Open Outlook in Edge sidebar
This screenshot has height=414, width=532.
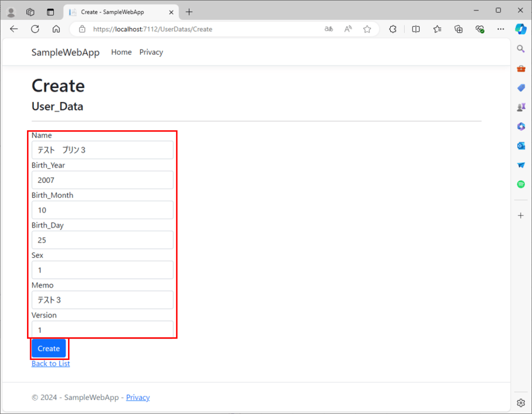[521, 145]
